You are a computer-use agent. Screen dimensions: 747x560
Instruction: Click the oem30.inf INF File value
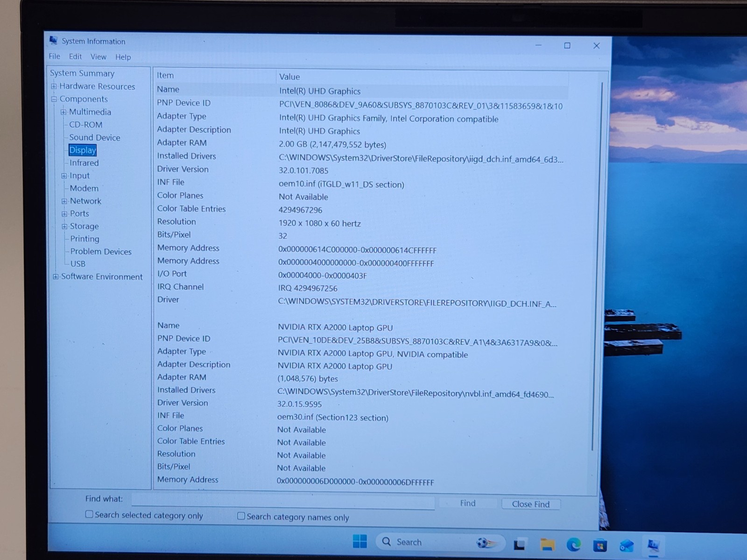click(333, 418)
